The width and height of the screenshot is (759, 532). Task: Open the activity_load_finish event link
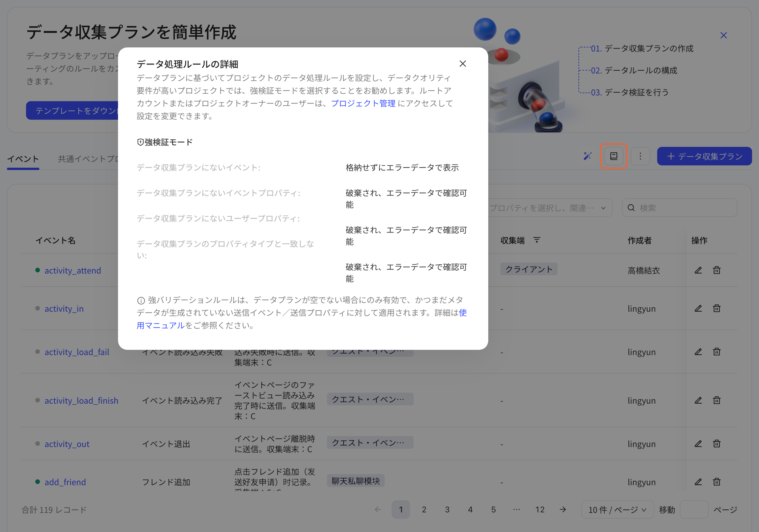pyautogui.click(x=81, y=400)
